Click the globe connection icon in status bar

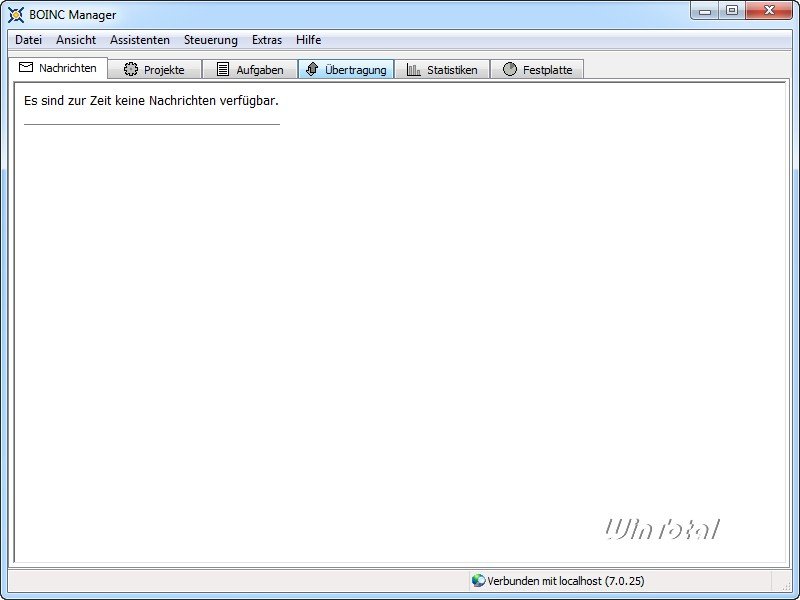click(478, 580)
